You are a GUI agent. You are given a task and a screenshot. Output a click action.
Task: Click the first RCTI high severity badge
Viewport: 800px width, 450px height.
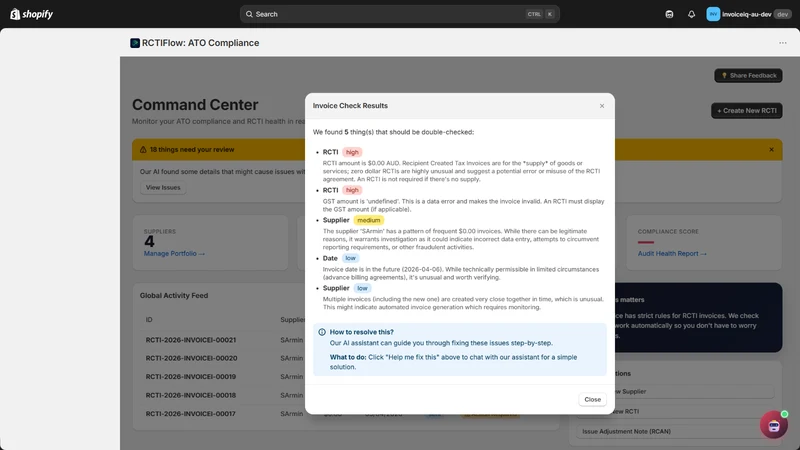point(352,152)
